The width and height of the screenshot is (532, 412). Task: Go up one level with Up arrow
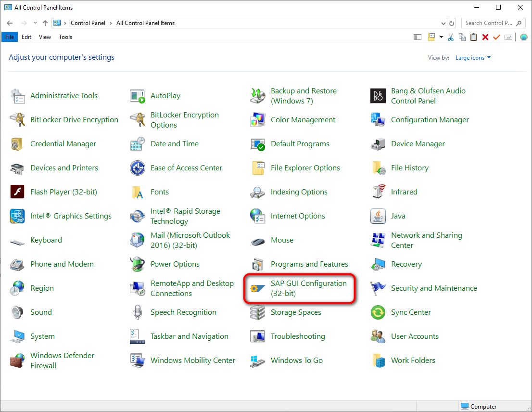pyautogui.click(x=45, y=23)
